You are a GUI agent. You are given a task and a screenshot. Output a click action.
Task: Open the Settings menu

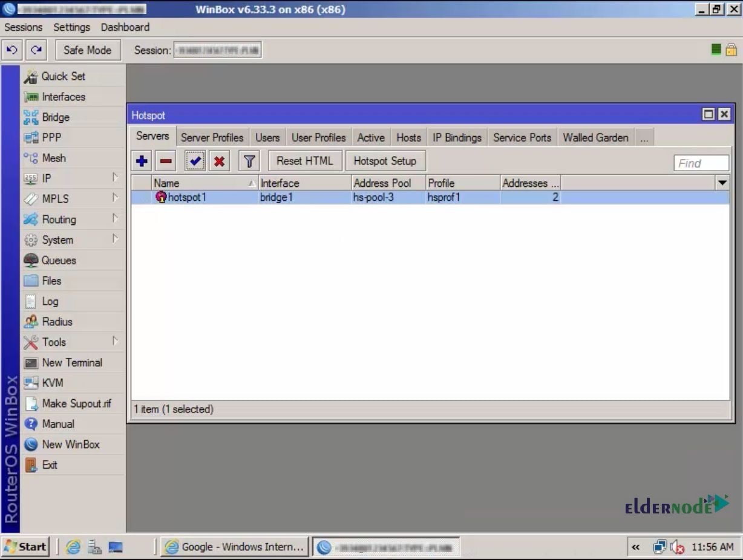pos(71,27)
